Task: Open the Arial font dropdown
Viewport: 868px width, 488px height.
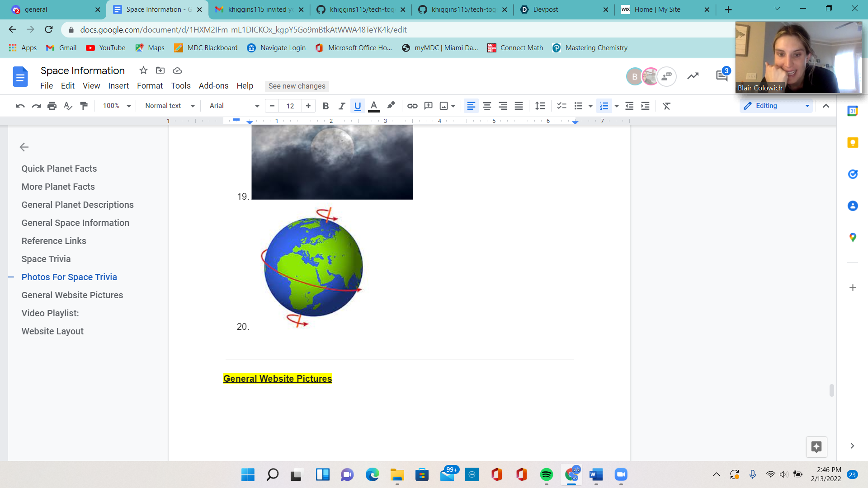Action: [x=234, y=106]
